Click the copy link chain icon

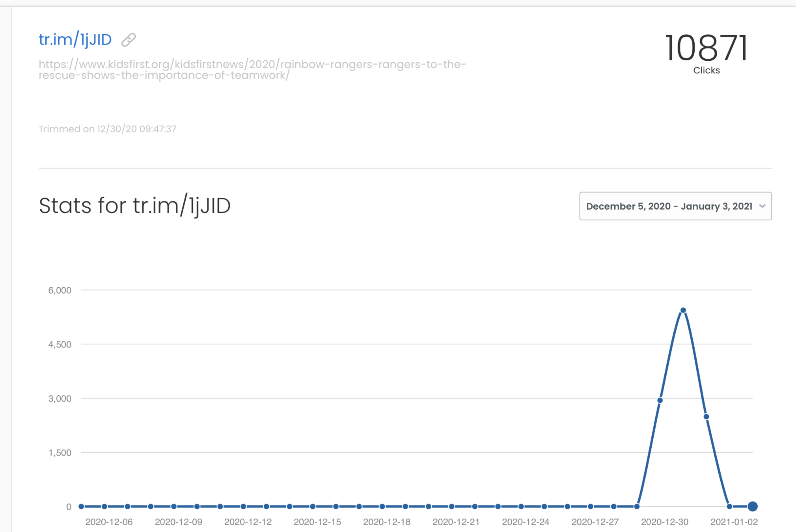(129, 40)
